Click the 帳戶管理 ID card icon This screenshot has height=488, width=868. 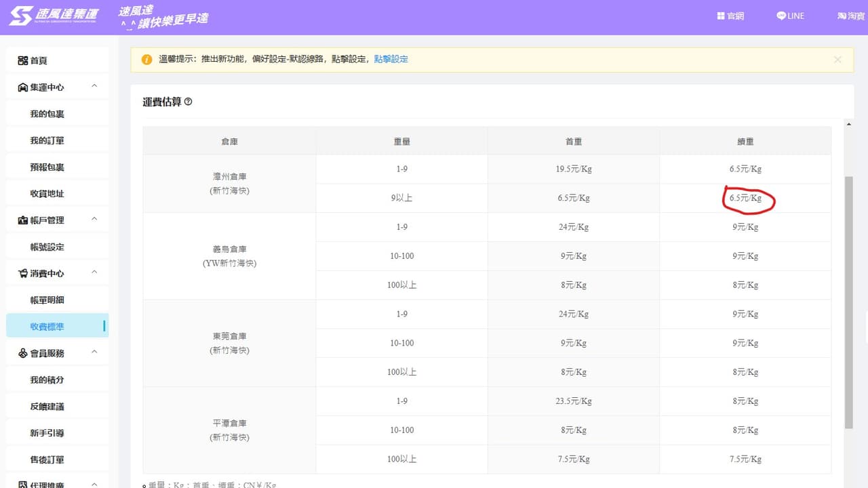pyautogui.click(x=22, y=220)
